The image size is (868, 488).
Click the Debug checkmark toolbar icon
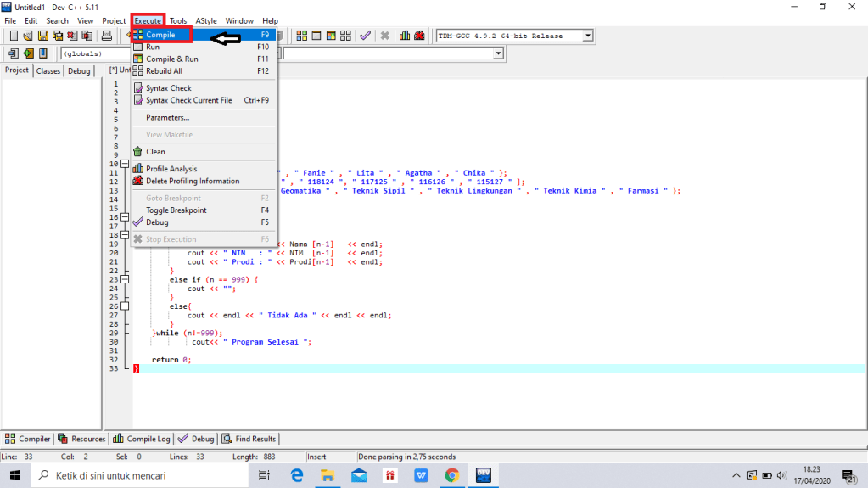[365, 36]
